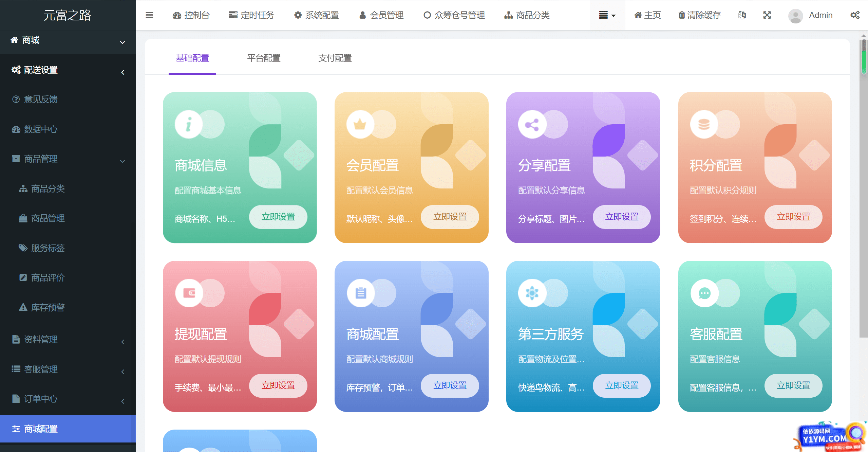The image size is (868, 452).
Task: Open 众筹仓号管理 in top navigation
Action: point(454,15)
